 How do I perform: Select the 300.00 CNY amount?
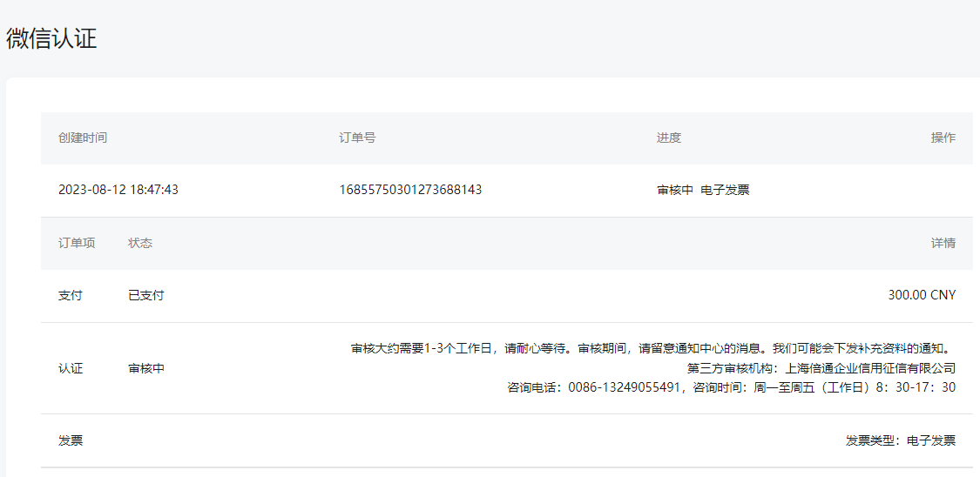(x=922, y=295)
